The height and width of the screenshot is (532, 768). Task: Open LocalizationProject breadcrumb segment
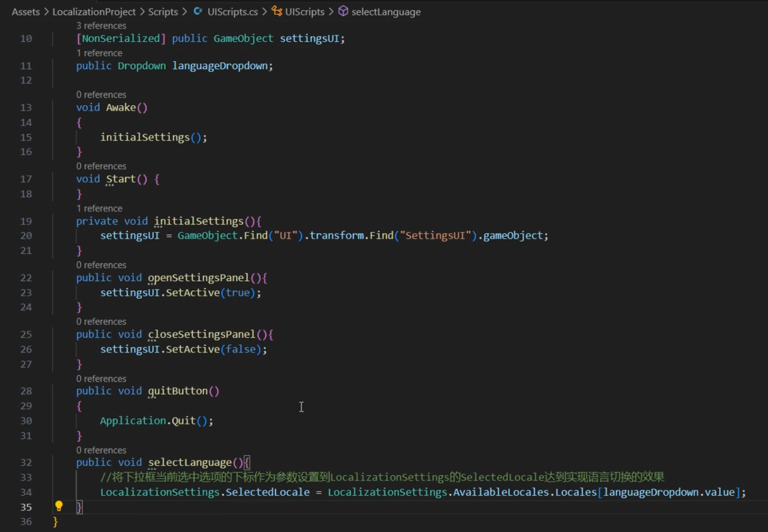[x=94, y=12]
